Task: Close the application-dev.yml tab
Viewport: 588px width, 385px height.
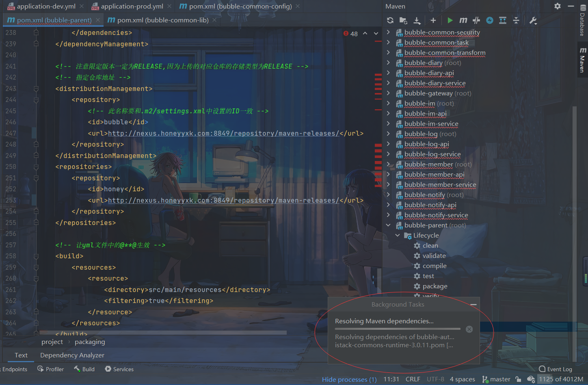Action: coord(82,6)
